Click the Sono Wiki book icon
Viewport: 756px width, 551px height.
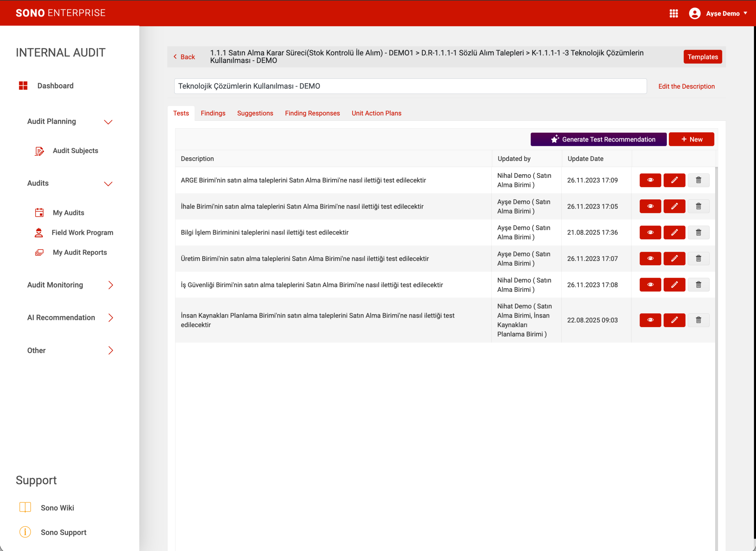point(25,507)
